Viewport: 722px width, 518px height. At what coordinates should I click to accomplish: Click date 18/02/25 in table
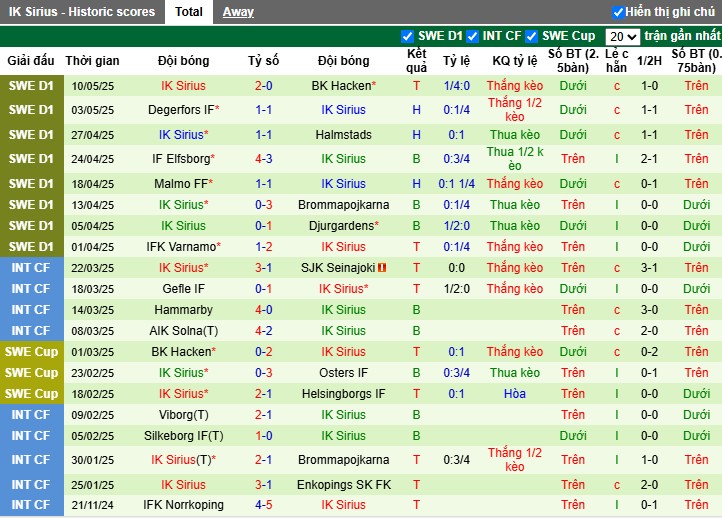coord(93,394)
